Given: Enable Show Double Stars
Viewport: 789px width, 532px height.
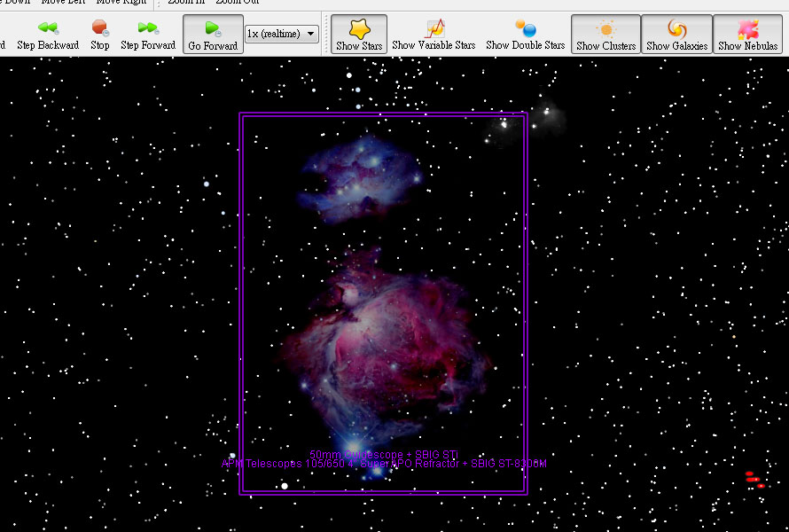Looking at the screenshot, I should [525, 34].
